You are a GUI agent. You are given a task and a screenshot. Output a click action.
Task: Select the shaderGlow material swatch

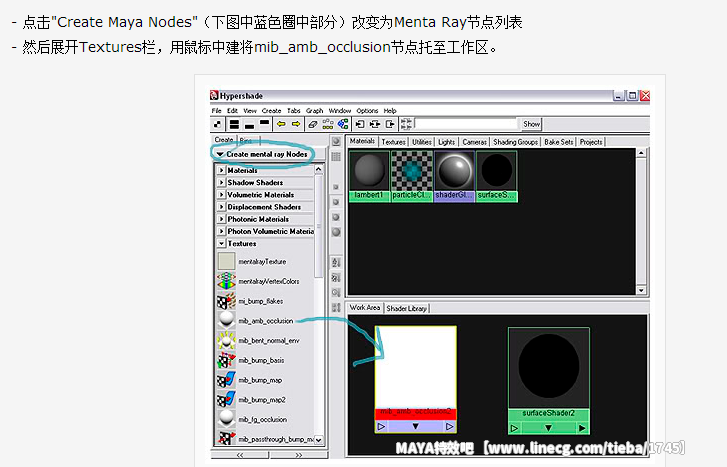pos(454,176)
